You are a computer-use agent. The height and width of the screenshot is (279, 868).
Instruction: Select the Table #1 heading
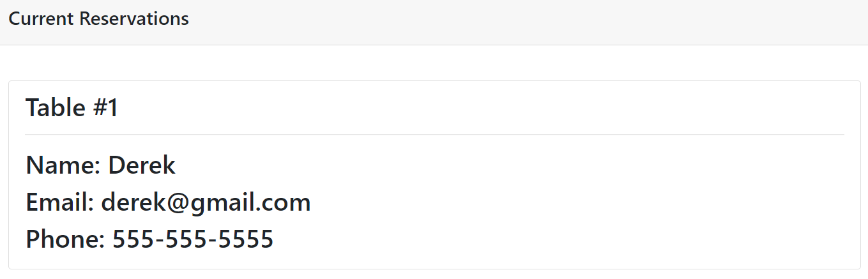pos(72,108)
